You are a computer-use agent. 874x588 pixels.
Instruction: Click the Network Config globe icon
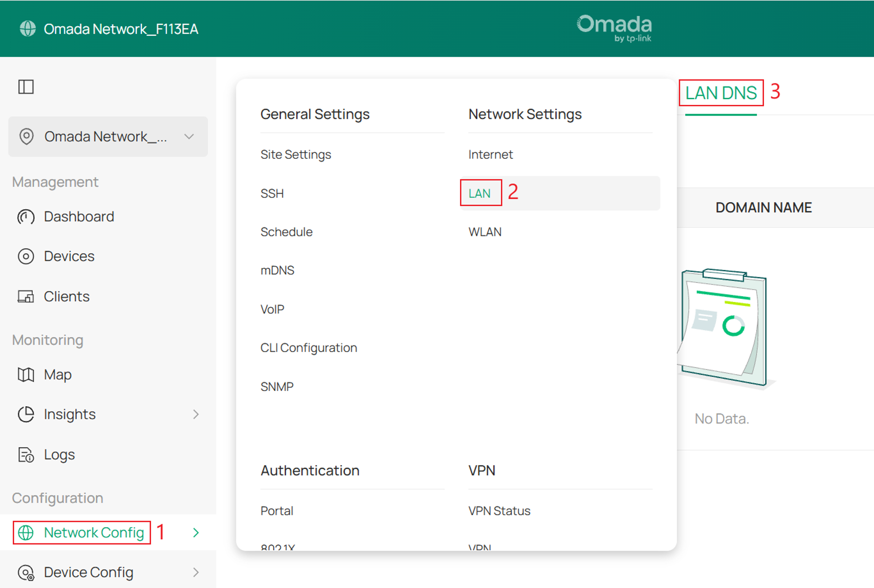26,533
